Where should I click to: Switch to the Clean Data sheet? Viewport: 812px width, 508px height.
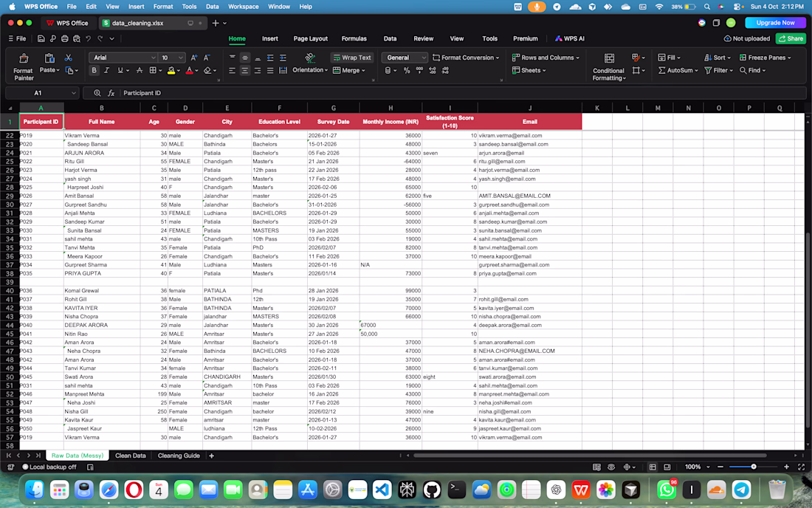tap(130, 456)
